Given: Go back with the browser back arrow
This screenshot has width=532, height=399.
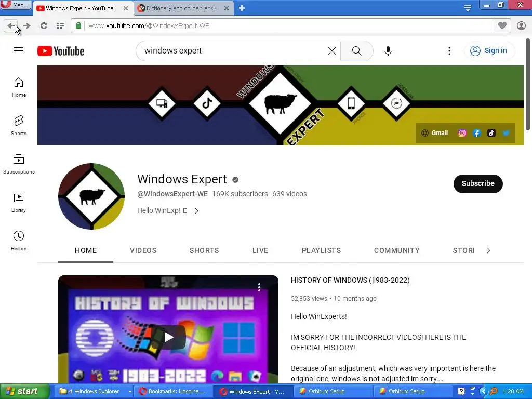Looking at the screenshot, I should point(11,26).
